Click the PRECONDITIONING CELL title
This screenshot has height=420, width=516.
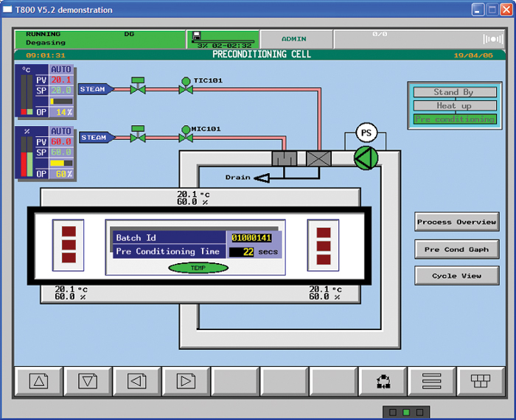pyautogui.click(x=262, y=55)
